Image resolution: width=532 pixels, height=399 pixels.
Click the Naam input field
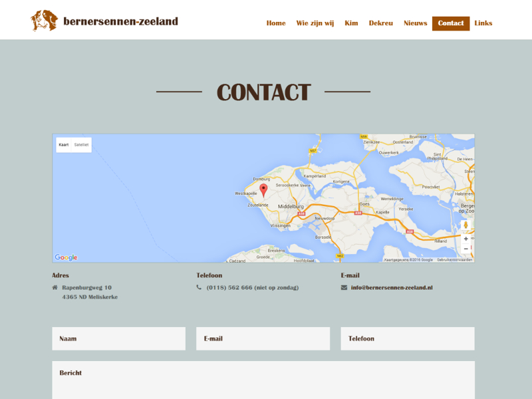click(x=119, y=338)
